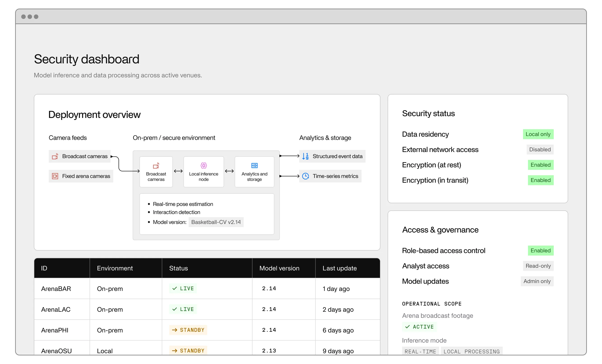Disable Role-based access control

tap(540, 251)
